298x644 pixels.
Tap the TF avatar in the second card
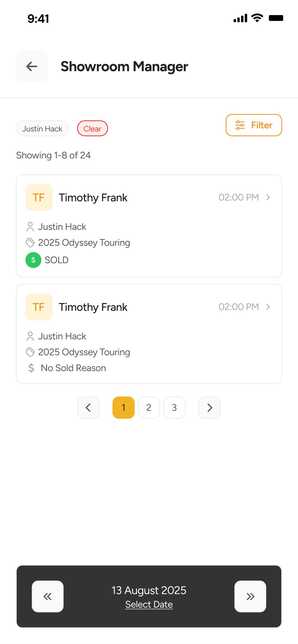(39, 307)
